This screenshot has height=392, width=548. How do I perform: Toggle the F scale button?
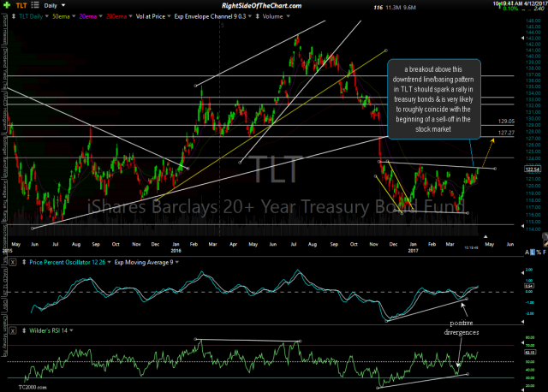click(x=545, y=252)
